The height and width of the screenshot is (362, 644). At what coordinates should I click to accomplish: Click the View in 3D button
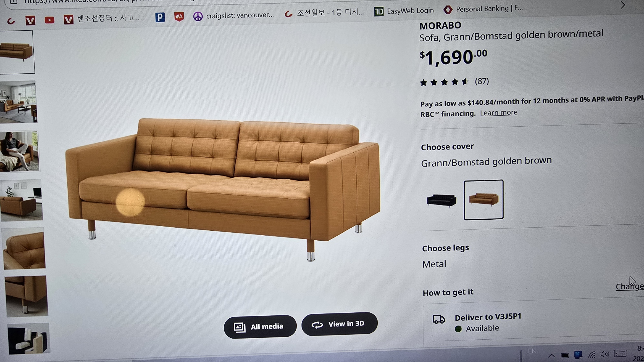(339, 324)
